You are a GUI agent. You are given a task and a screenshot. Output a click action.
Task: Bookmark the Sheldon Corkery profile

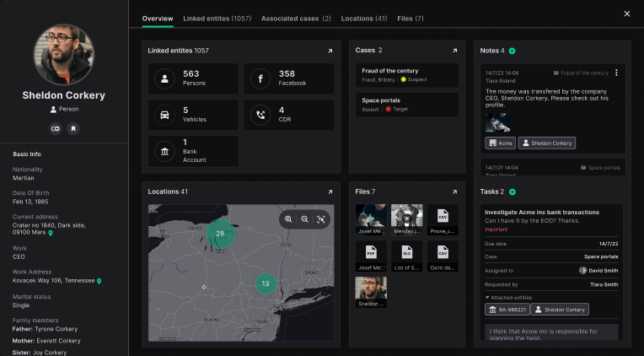tap(73, 129)
